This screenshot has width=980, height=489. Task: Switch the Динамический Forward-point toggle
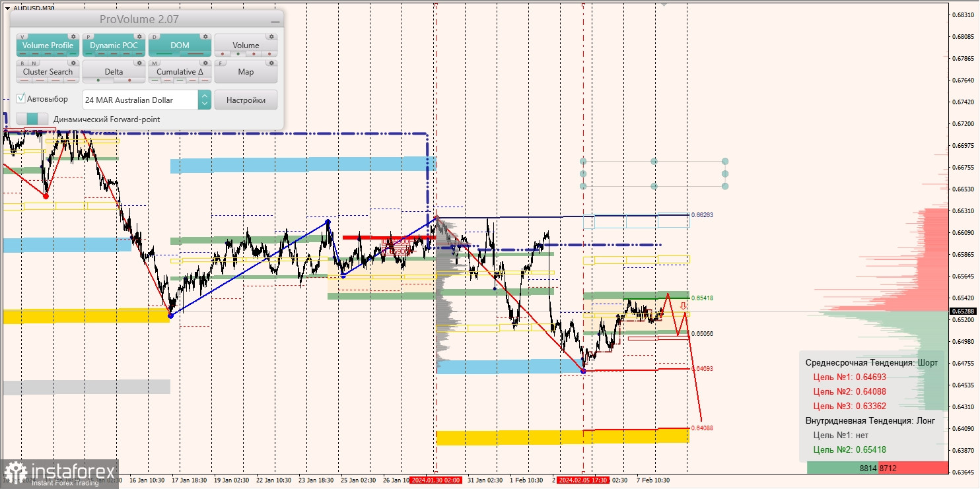coord(32,119)
